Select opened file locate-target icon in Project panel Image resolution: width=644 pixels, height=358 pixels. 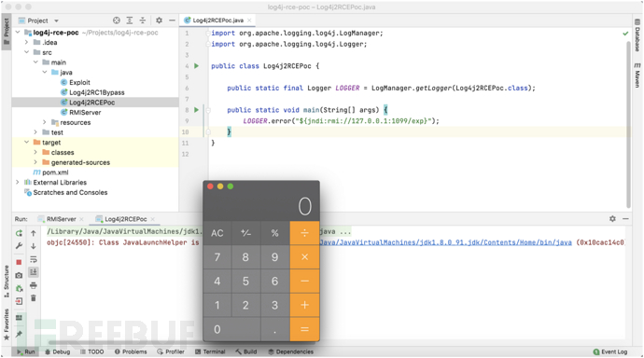[117, 21]
